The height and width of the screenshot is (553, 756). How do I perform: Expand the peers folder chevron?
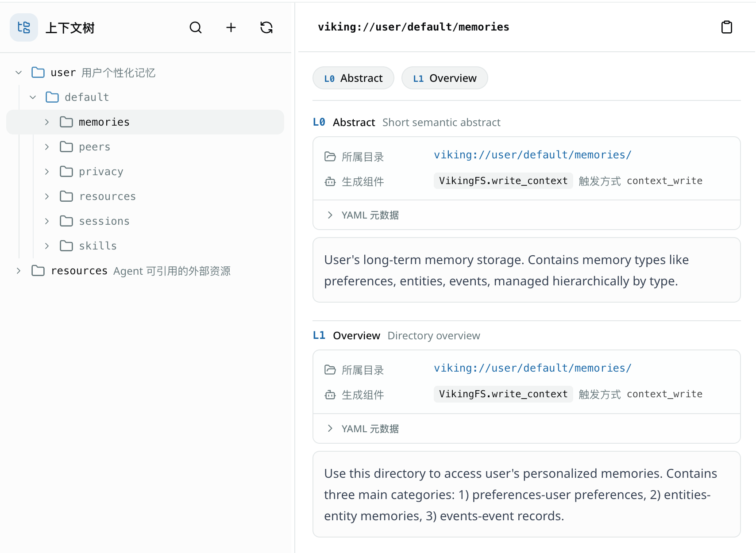coord(47,147)
